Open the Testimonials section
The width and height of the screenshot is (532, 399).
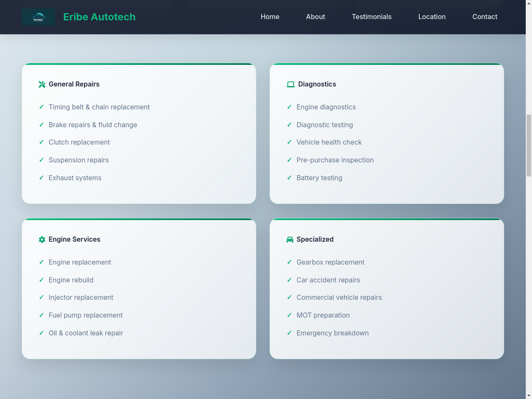pos(371,17)
